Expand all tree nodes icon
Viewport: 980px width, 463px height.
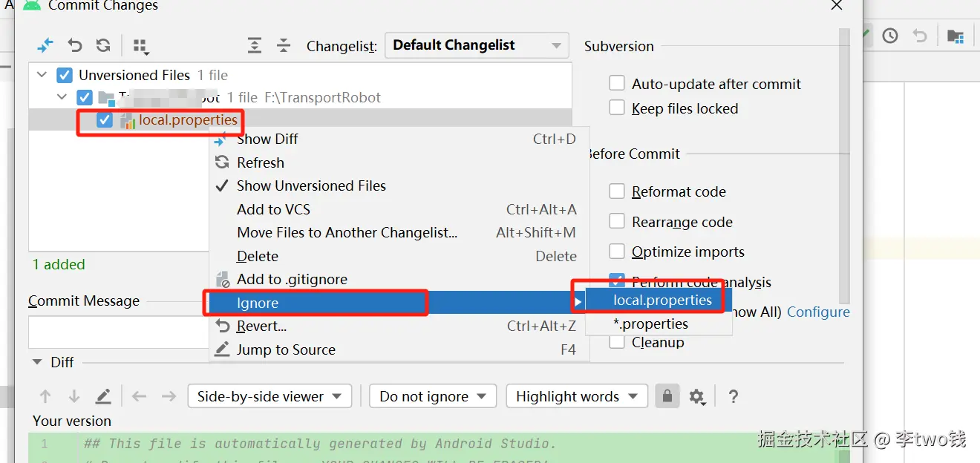pyautogui.click(x=255, y=45)
